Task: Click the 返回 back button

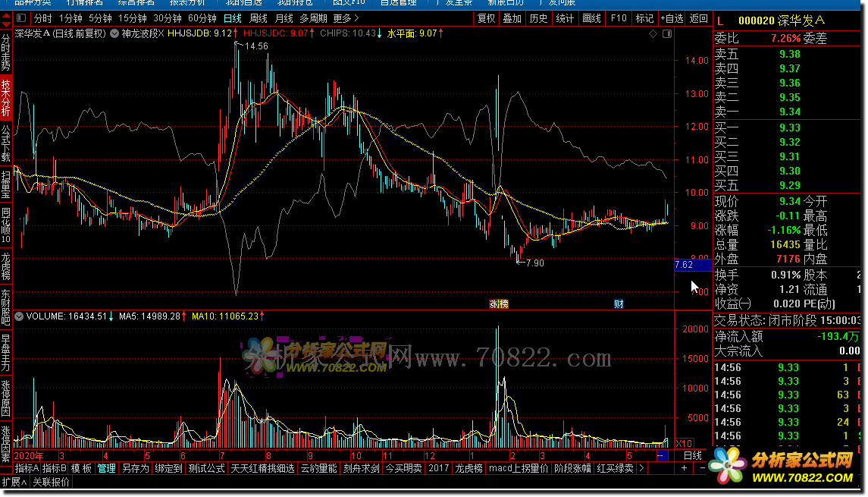Action: pos(699,18)
